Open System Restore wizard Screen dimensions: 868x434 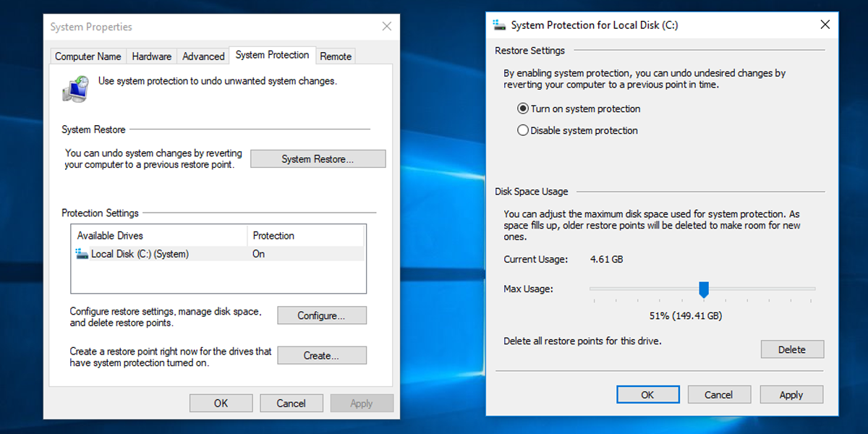pyautogui.click(x=318, y=158)
